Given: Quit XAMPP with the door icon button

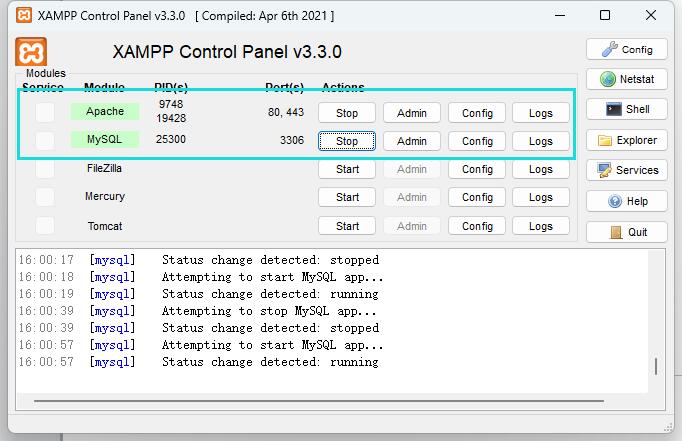Looking at the screenshot, I should click(x=627, y=232).
